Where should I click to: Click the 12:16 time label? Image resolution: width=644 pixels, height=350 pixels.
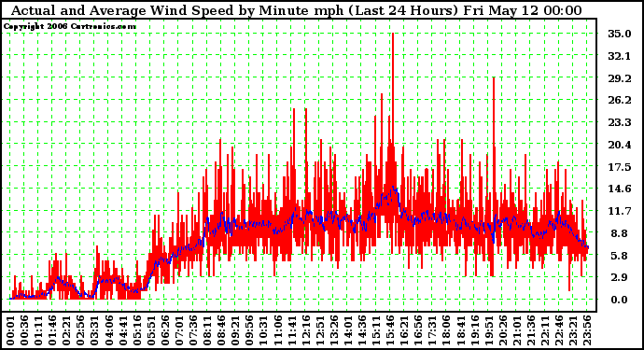coord(305,330)
